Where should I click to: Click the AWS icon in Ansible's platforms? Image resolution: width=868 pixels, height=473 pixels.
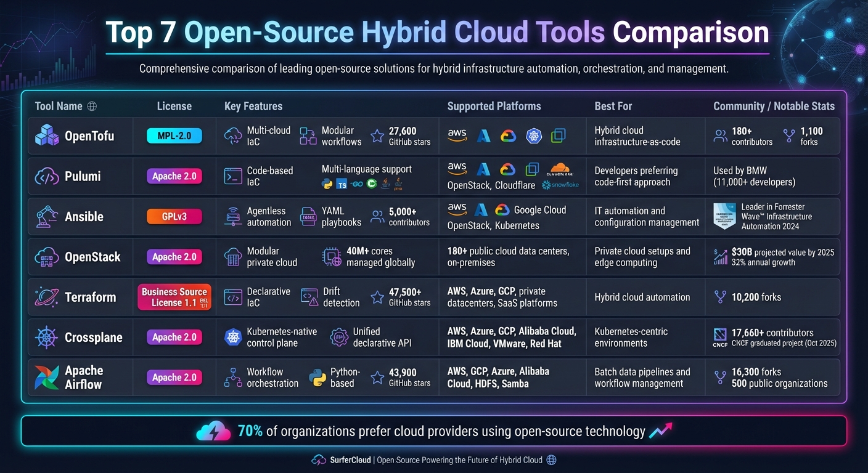pos(457,209)
